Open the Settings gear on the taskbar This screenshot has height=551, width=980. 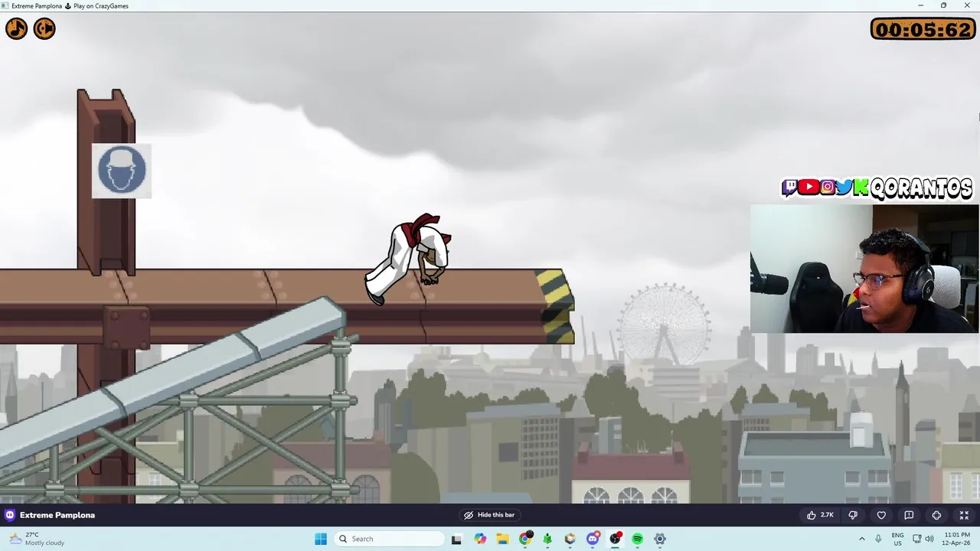click(x=660, y=539)
